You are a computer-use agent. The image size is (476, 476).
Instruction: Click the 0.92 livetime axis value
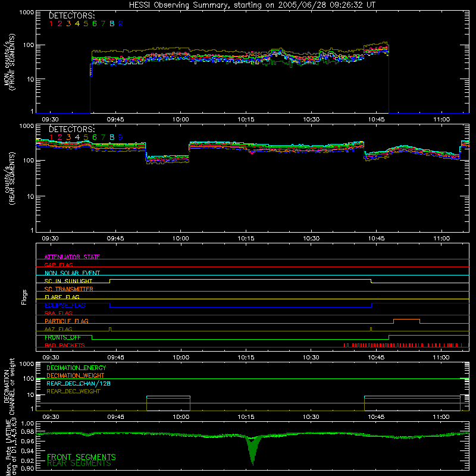(27, 461)
